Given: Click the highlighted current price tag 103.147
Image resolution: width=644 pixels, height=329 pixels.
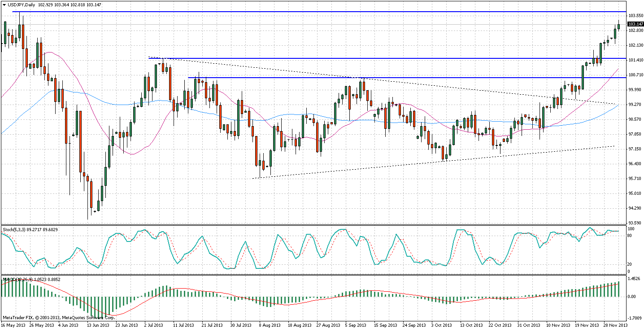Looking at the screenshot, I should 634,24.
